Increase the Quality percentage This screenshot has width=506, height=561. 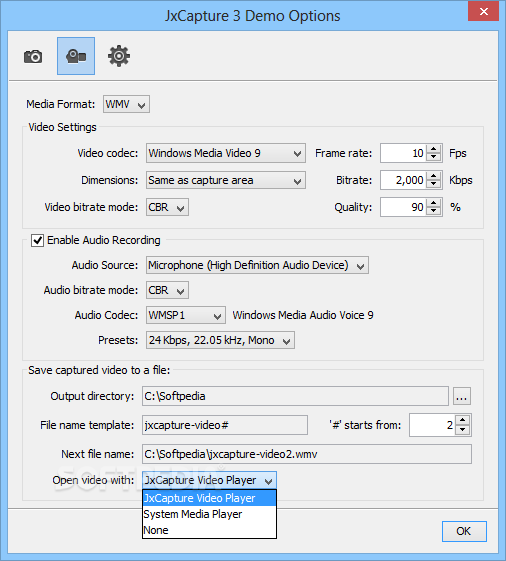point(434,203)
